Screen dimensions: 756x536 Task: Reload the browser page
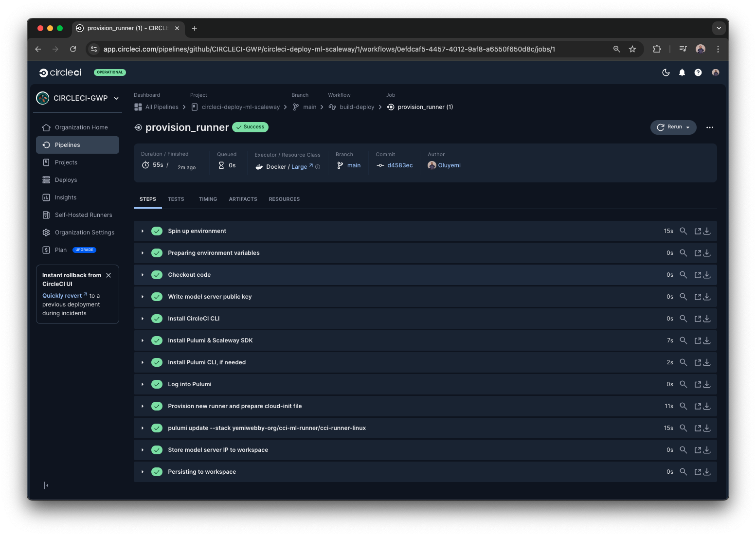[73, 49]
